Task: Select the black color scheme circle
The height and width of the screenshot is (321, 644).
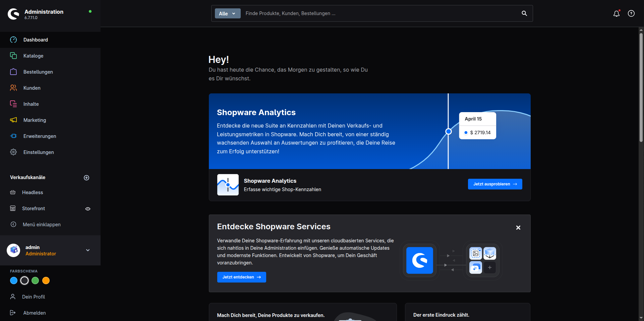Action: point(24,280)
